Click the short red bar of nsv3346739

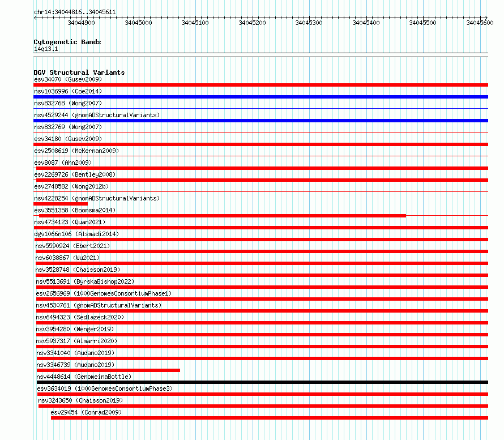(108, 370)
